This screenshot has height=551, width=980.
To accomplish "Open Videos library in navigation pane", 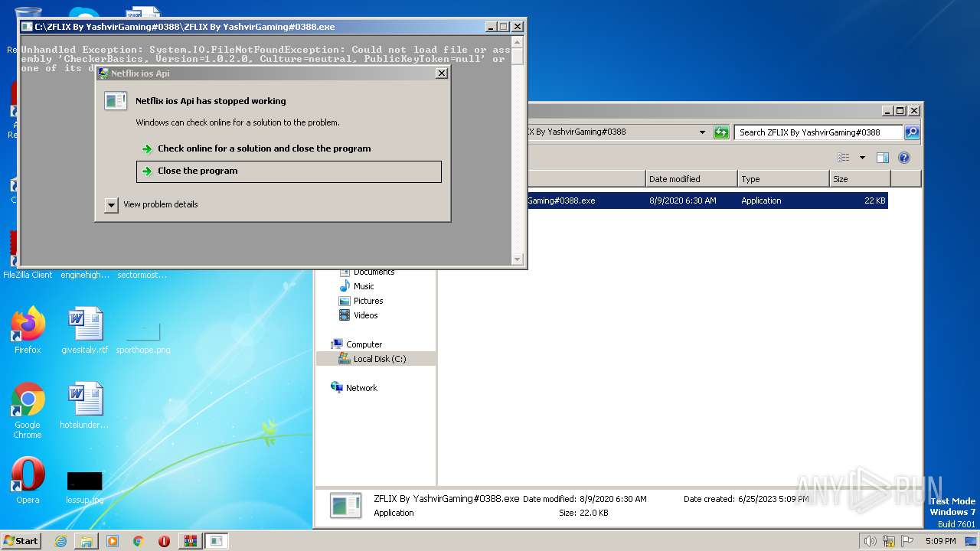I will [365, 315].
